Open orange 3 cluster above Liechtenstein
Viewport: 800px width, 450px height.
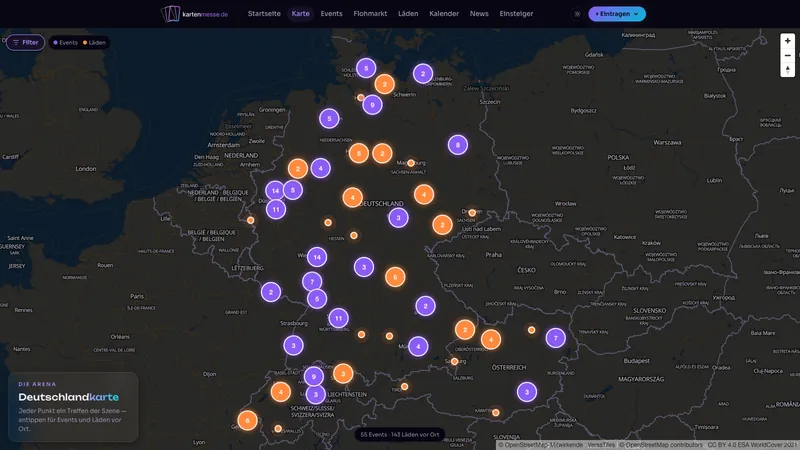343,373
